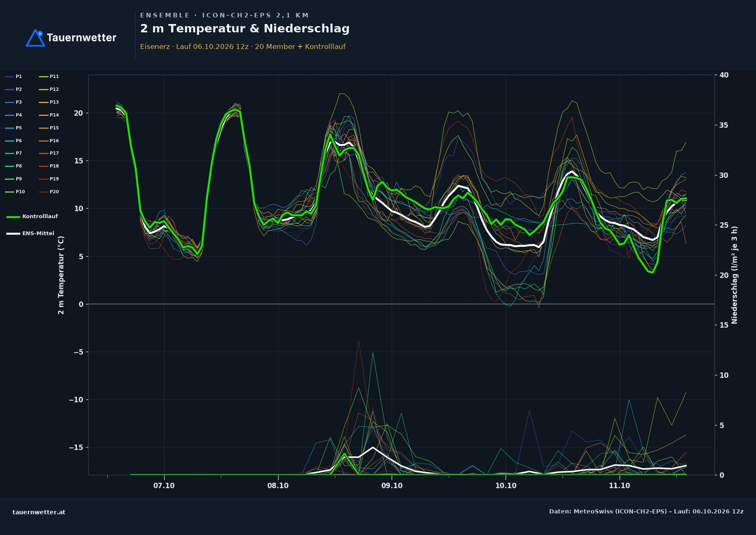The image size is (756, 535).
Task: Click the ENSEMBLE ICON-CH2-EPS header line
Action: click(224, 15)
